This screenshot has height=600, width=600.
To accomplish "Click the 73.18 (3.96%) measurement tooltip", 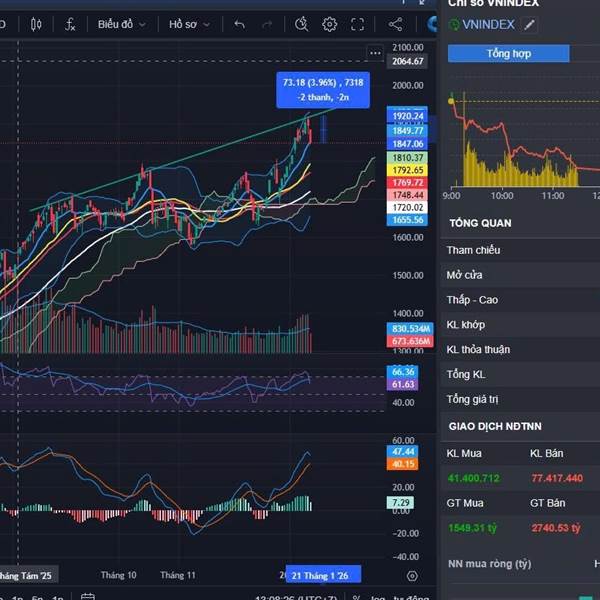I will click(x=323, y=90).
